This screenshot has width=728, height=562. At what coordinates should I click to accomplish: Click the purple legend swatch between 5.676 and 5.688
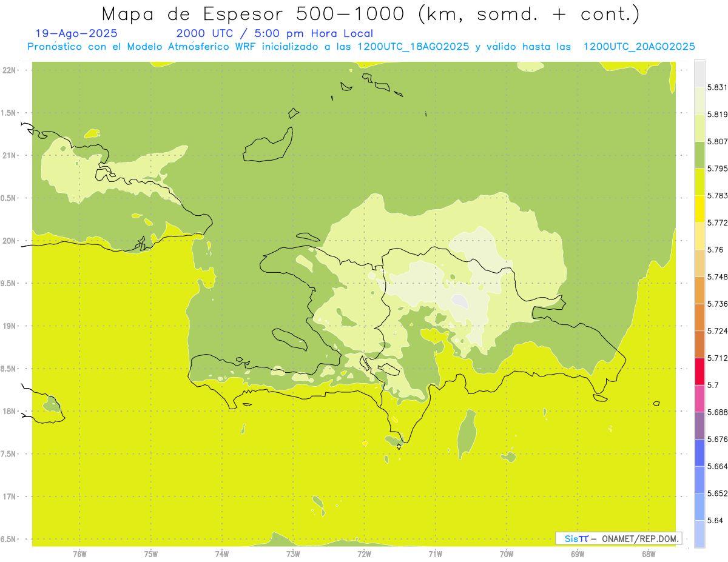coord(699,426)
